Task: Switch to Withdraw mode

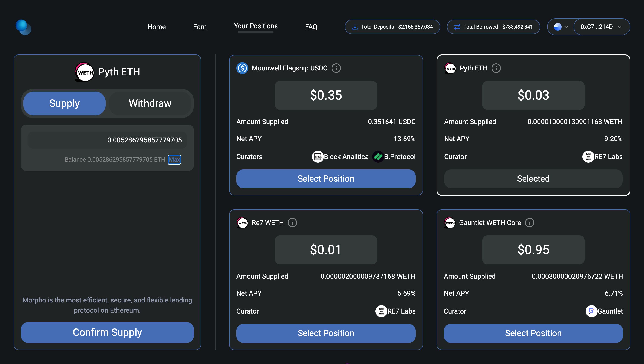Action: (150, 103)
